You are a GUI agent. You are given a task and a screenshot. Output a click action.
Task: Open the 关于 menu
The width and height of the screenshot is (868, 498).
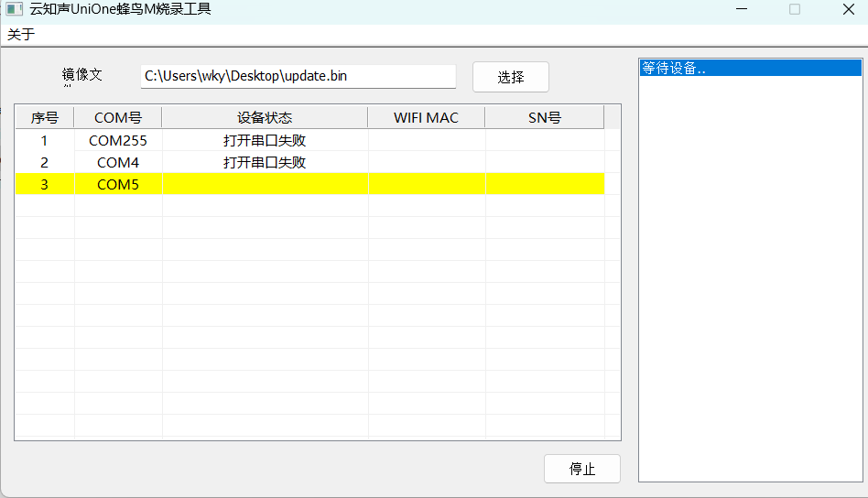coord(21,34)
